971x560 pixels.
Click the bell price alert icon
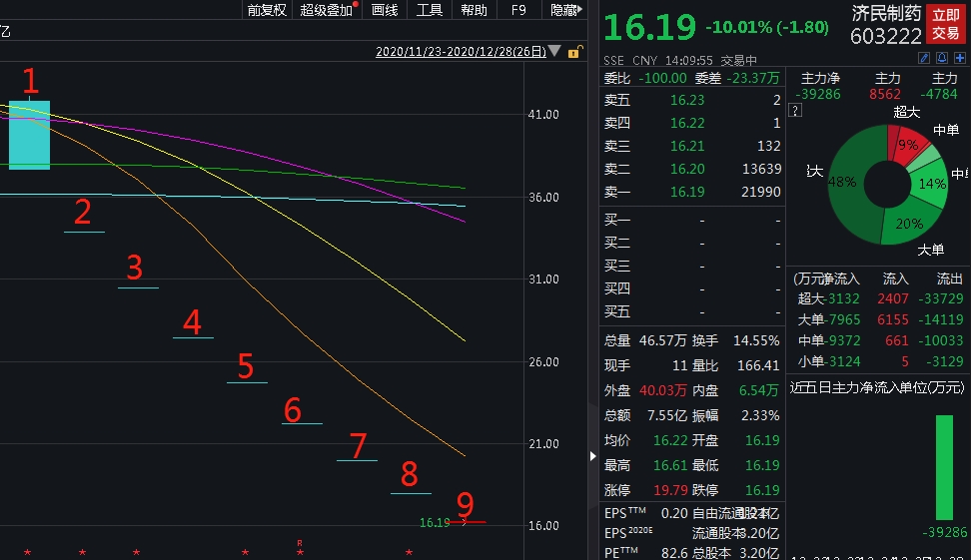tap(942, 58)
